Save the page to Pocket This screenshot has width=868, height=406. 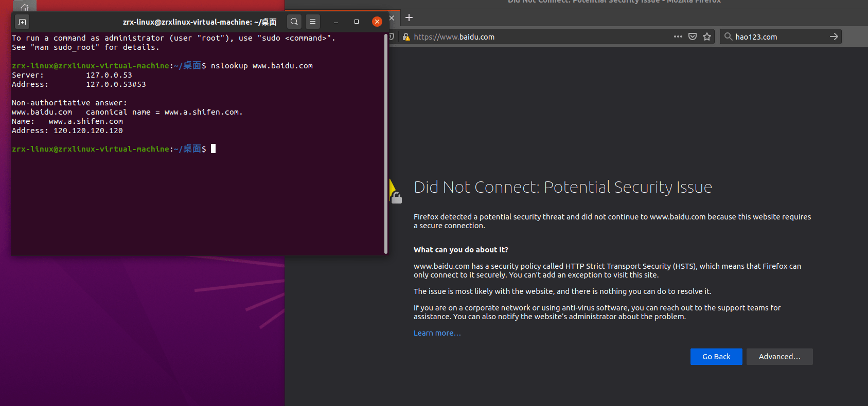(x=693, y=36)
